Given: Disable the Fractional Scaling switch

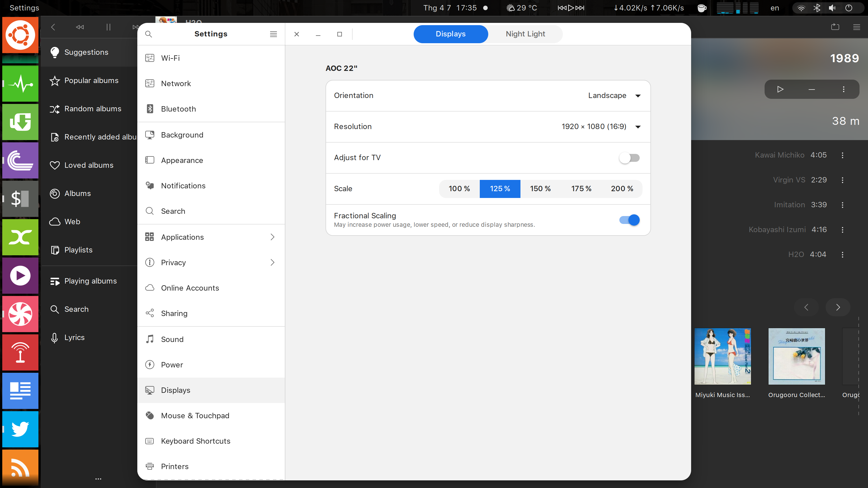Looking at the screenshot, I should (629, 220).
